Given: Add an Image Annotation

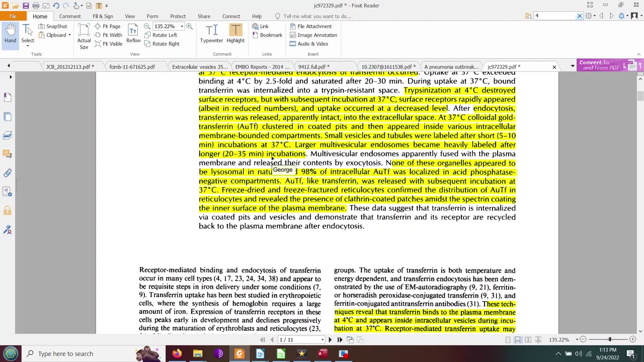Looking at the screenshot, I should coord(313,35).
